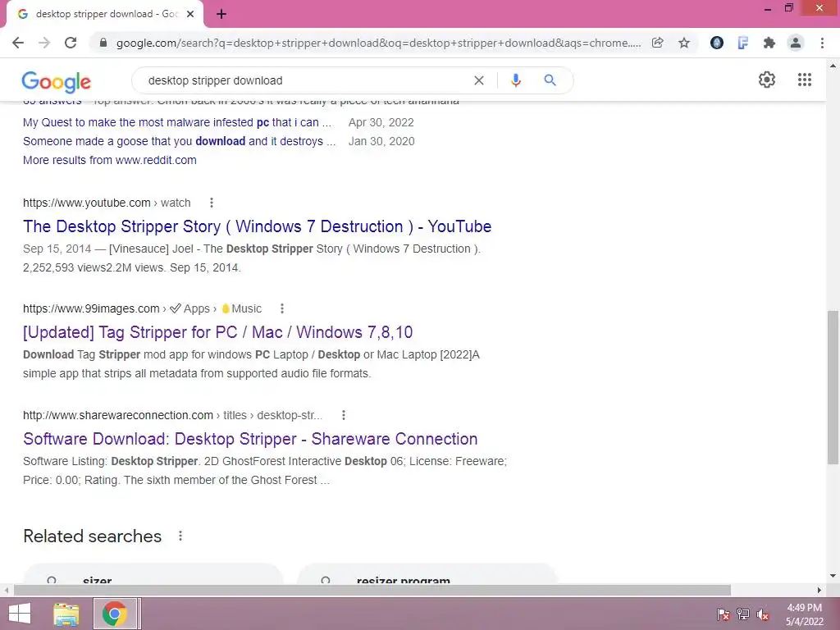Open the muted volume tray icon
This screenshot has height=630, width=840.
[763, 614]
